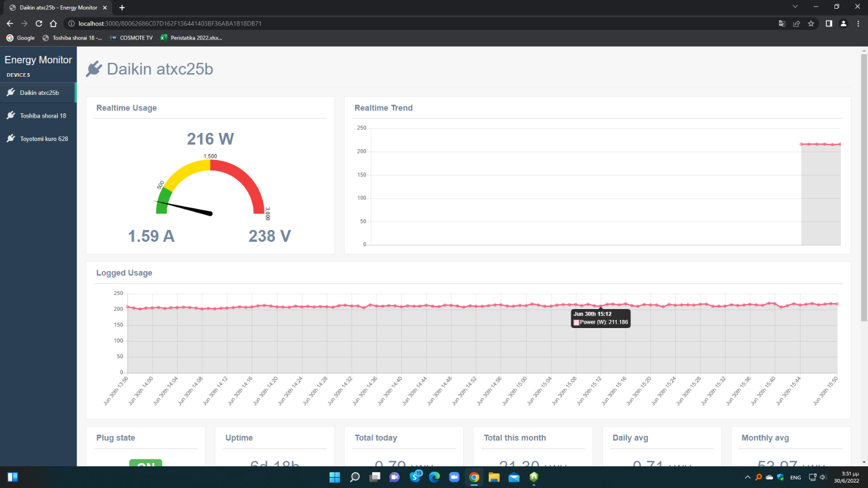The height and width of the screenshot is (488, 868).
Task: Click the Monthly avg card heading
Action: [765, 438]
